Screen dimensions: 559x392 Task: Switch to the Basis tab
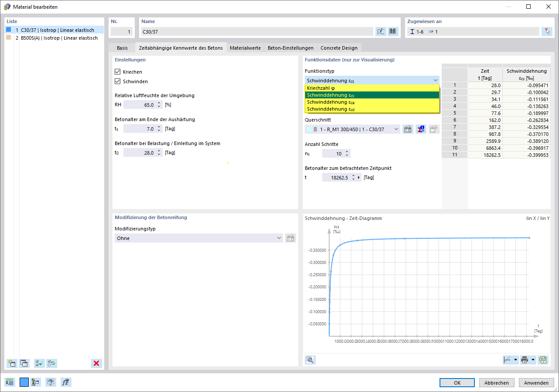[x=122, y=48]
